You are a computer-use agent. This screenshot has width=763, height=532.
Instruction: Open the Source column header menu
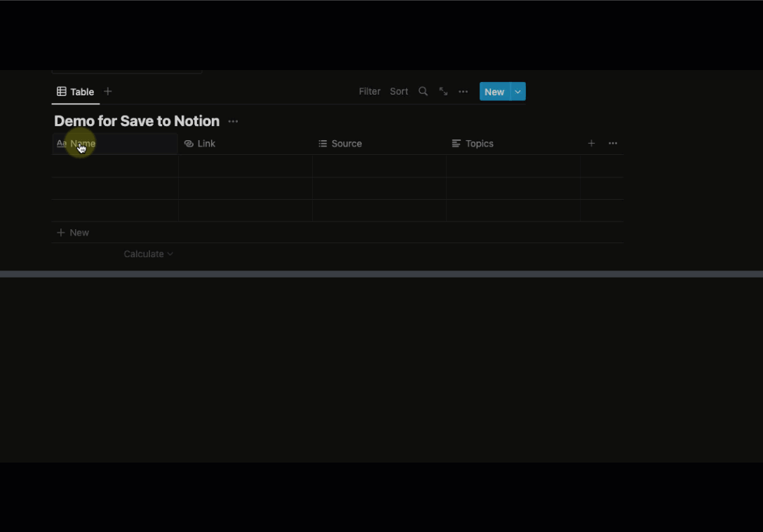[x=346, y=144]
